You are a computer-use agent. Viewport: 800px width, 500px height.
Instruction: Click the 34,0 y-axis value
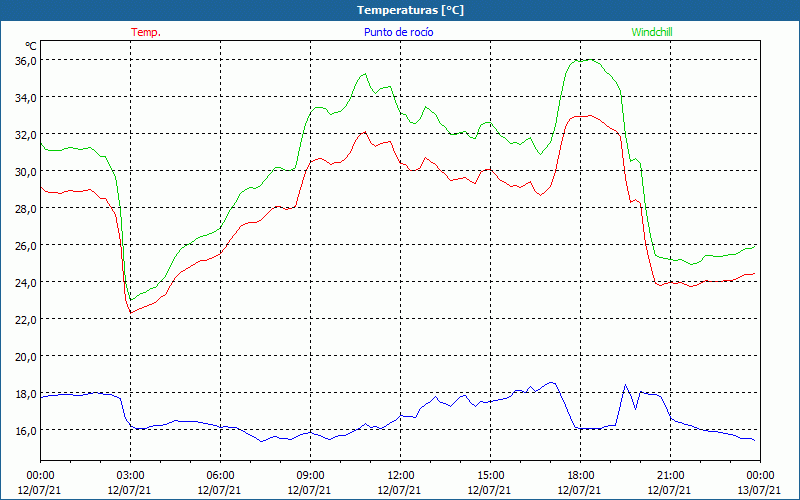point(26,97)
